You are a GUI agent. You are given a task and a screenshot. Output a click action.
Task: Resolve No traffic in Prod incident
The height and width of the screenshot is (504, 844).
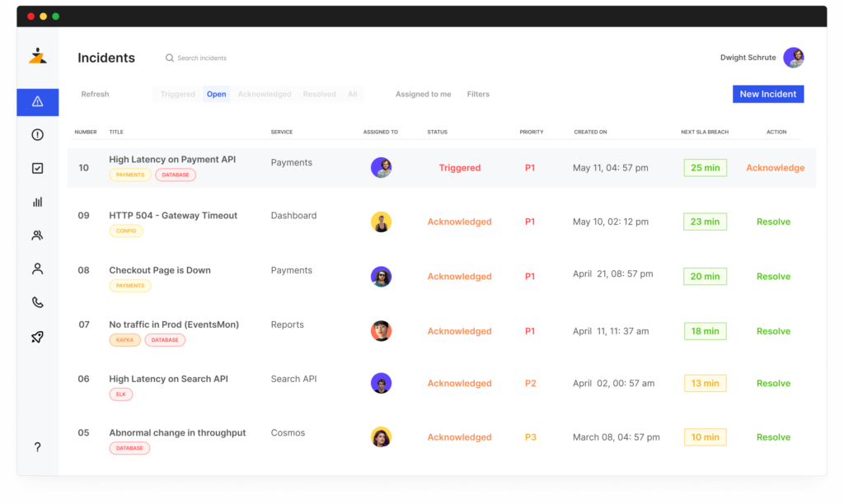(x=773, y=331)
